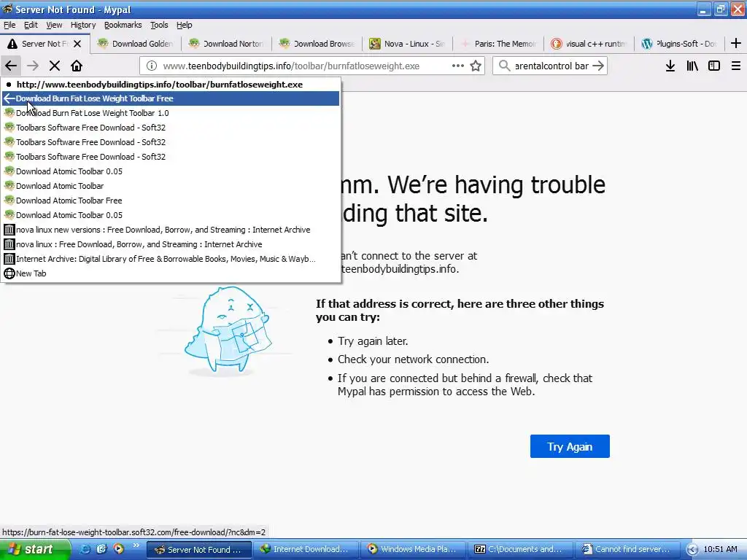Open page actions three-dot menu

458,66
